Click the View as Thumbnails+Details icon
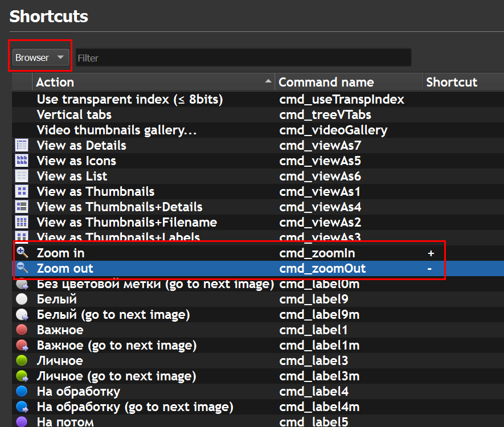 (22, 207)
